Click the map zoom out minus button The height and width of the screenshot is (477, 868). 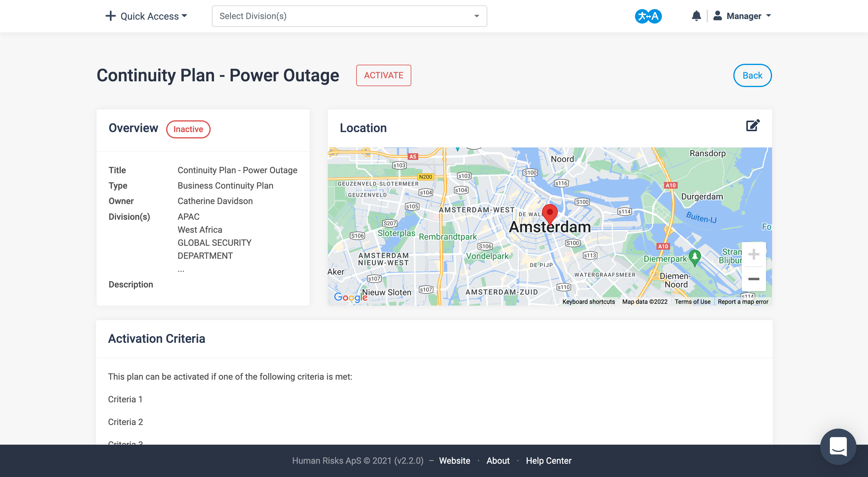point(753,279)
